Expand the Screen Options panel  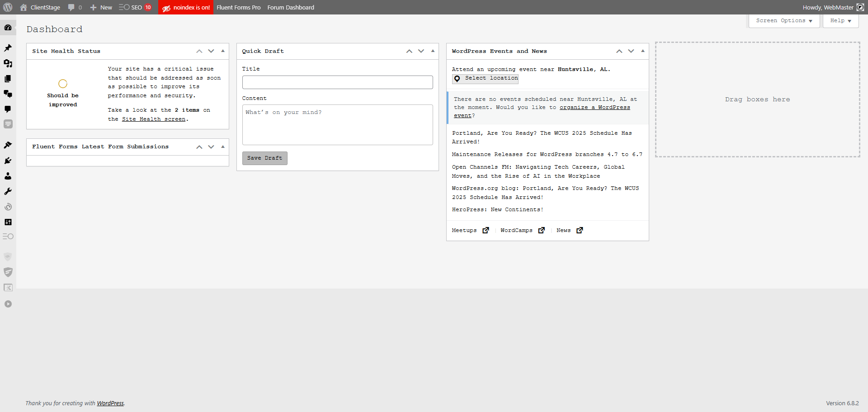784,21
